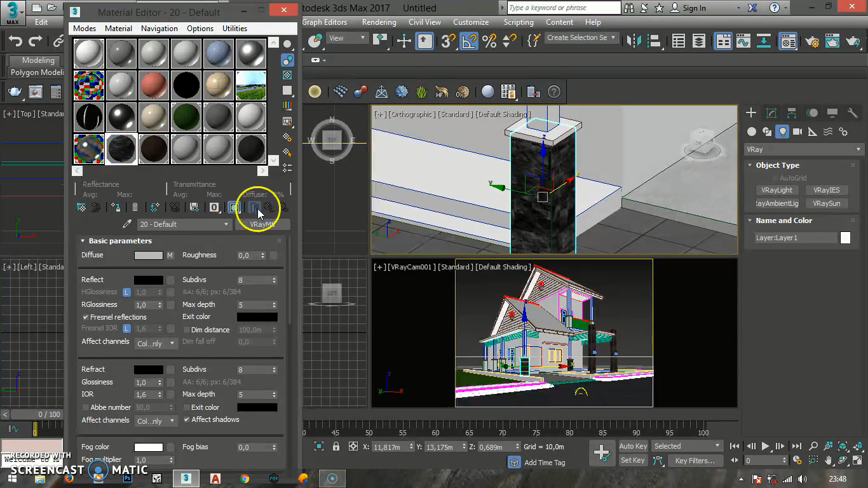This screenshot has height=488, width=868.
Task: Click the Show Shaded Material in Viewport icon
Action: point(234,207)
